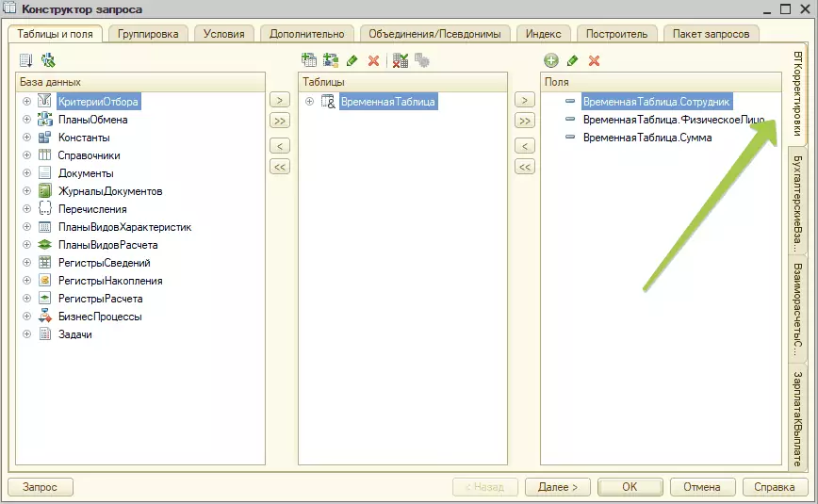818x504 pixels.
Task: Select the БухгалтерскиеВза... vertical tab
Action: click(x=798, y=202)
